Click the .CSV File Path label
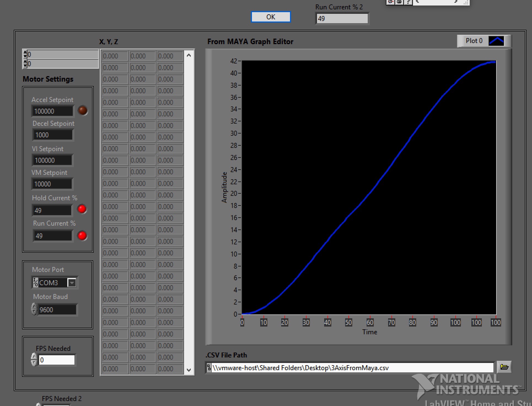Image resolution: width=532 pixels, height=406 pixels. [x=226, y=355]
